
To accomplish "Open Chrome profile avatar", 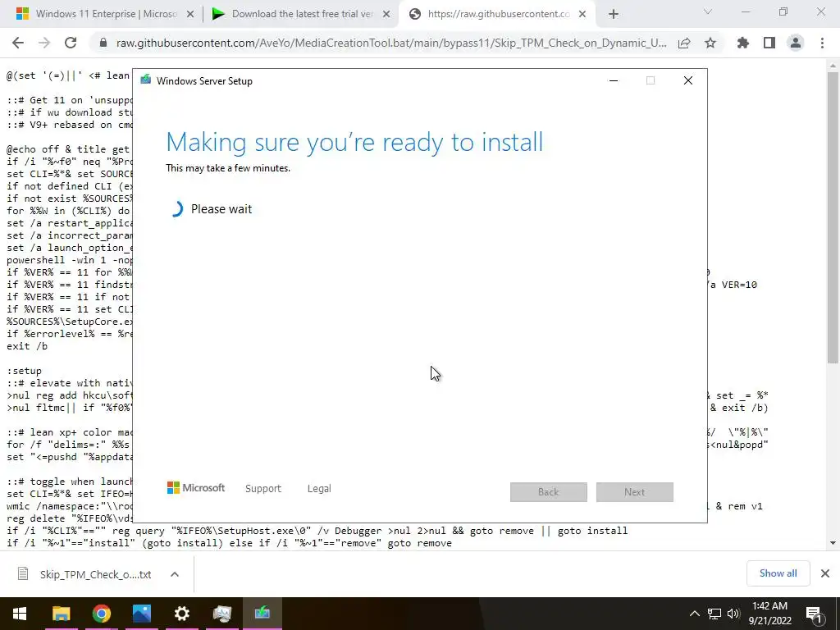I will 796,43.
